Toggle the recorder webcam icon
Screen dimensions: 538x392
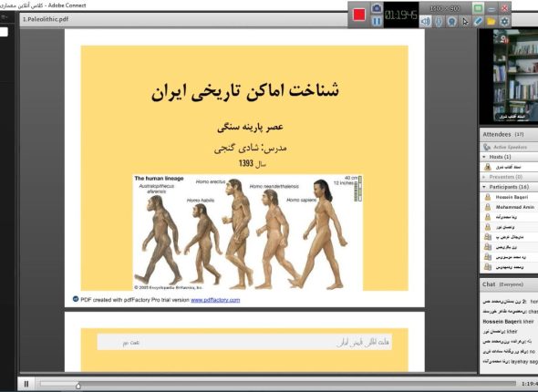[x=452, y=21]
